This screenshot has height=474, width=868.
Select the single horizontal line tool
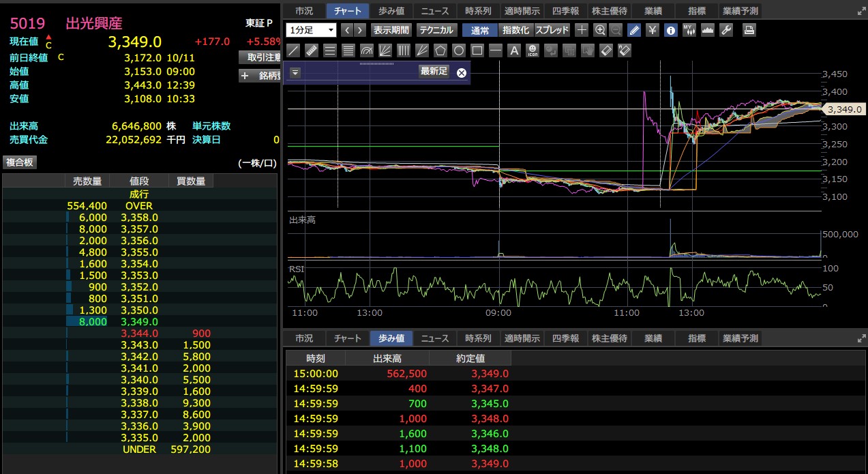click(496, 50)
